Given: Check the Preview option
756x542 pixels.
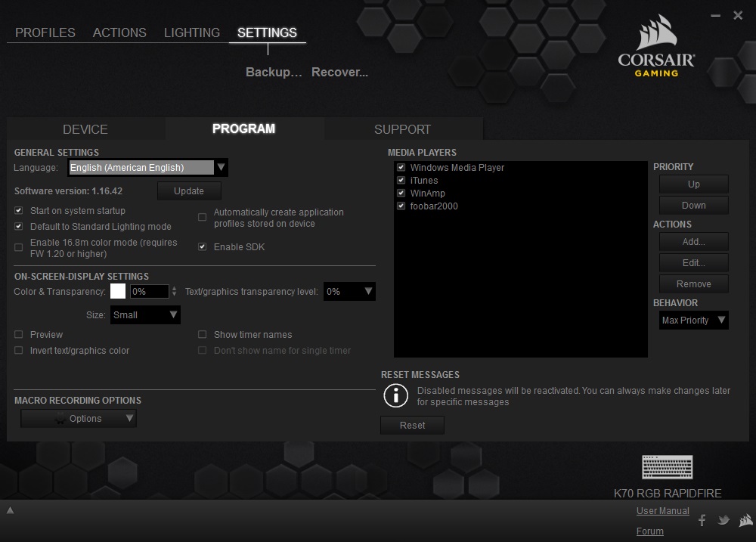Looking at the screenshot, I should click(19, 335).
